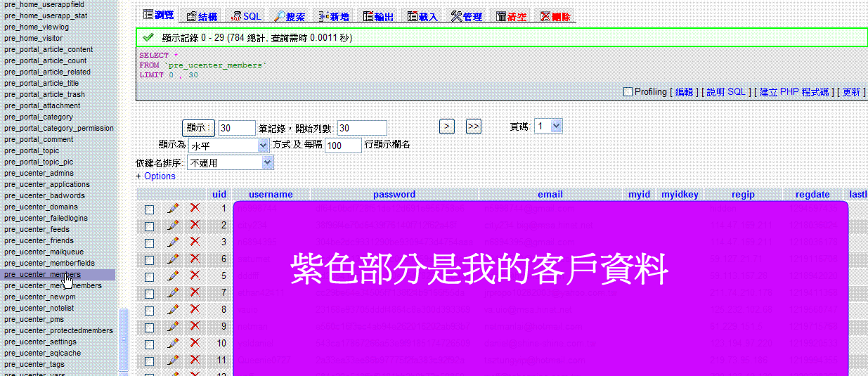Open the 新增 insert tab
The image size is (868, 376).
(334, 16)
